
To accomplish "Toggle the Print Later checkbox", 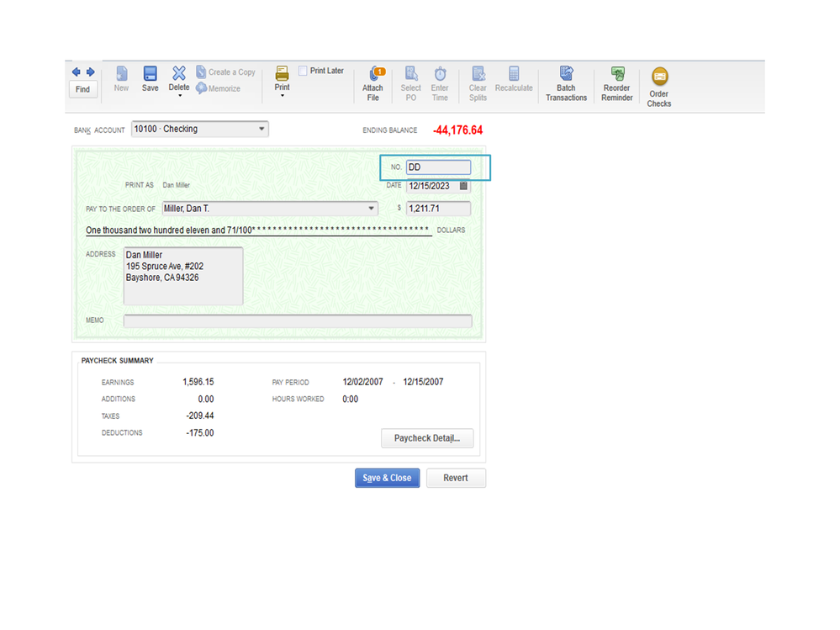I will pos(303,71).
